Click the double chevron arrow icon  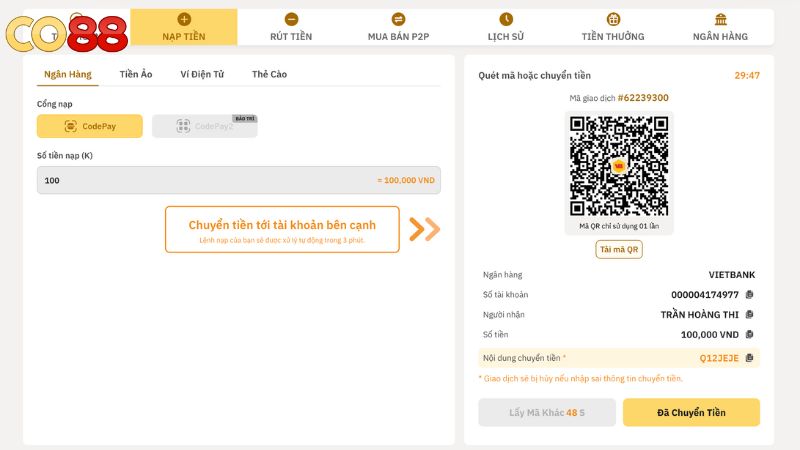coord(424,229)
